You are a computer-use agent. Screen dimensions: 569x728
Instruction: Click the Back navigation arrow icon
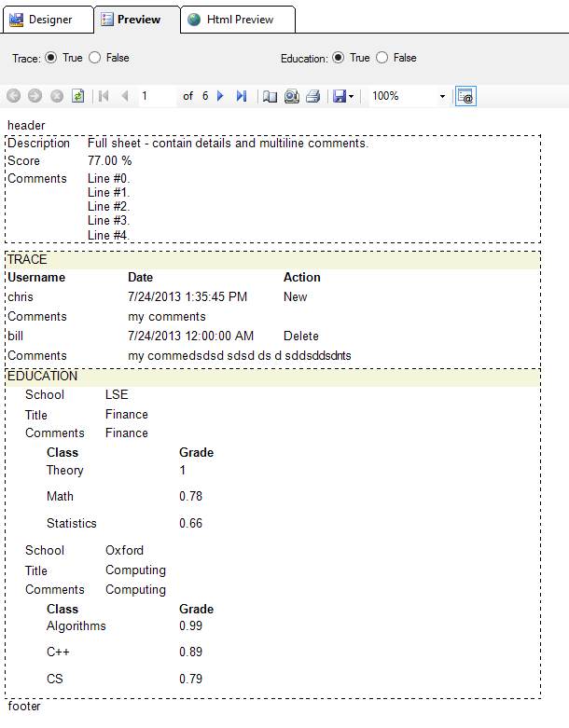click(x=13, y=96)
